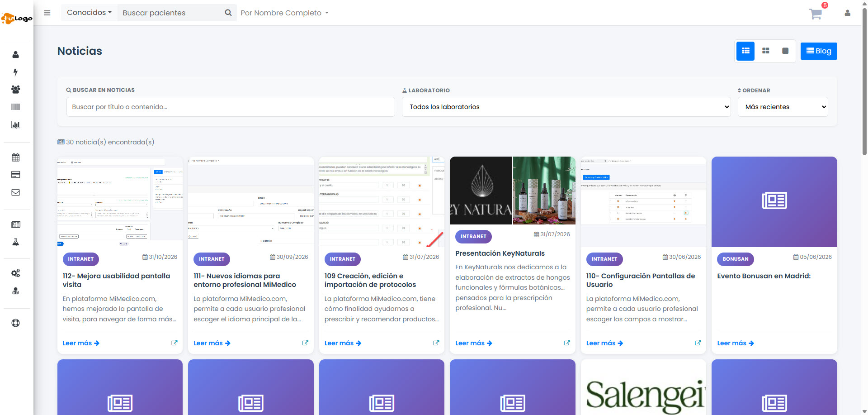Open the single patient sidebar icon
Image resolution: width=868 pixels, height=415 pixels.
(16, 55)
